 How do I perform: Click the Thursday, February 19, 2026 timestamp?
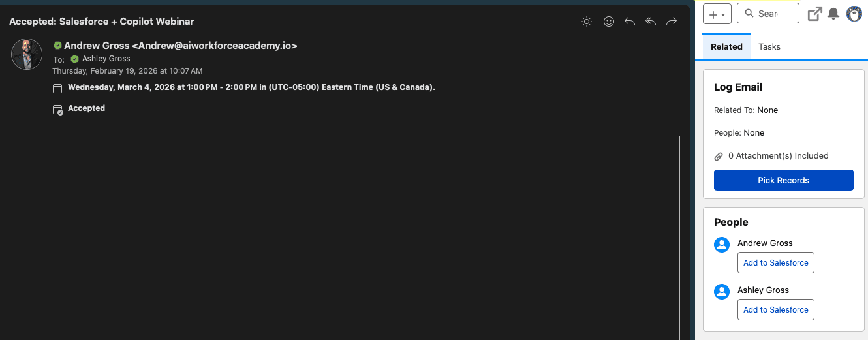coord(127,70)
